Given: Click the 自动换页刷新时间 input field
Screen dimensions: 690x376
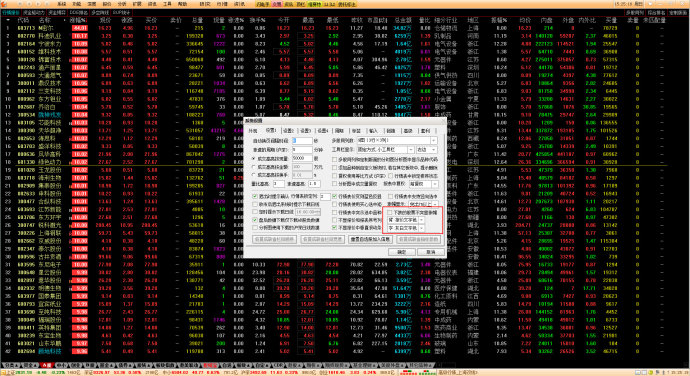Looking at the screenshot, I should [x=302, y=140].
